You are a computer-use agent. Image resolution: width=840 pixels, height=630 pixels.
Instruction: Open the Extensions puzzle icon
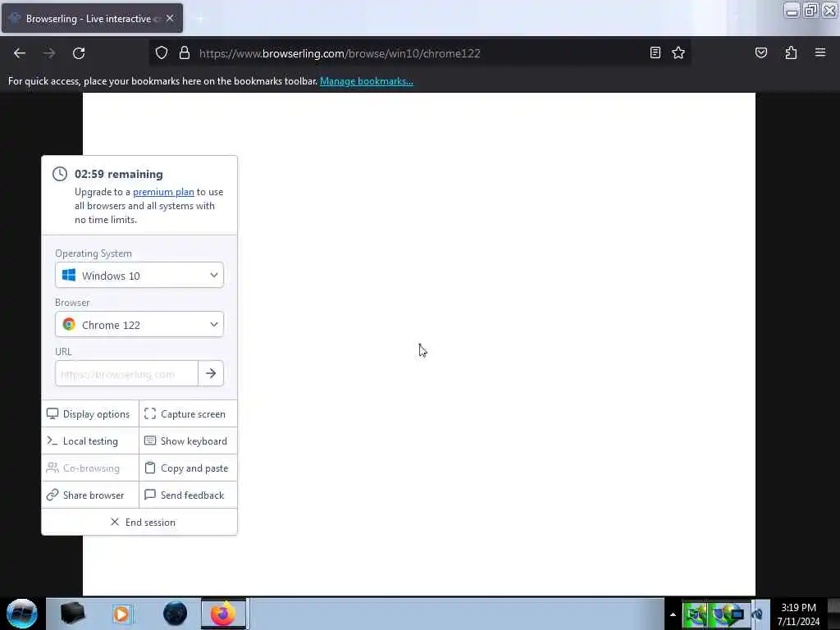[791, 52]
